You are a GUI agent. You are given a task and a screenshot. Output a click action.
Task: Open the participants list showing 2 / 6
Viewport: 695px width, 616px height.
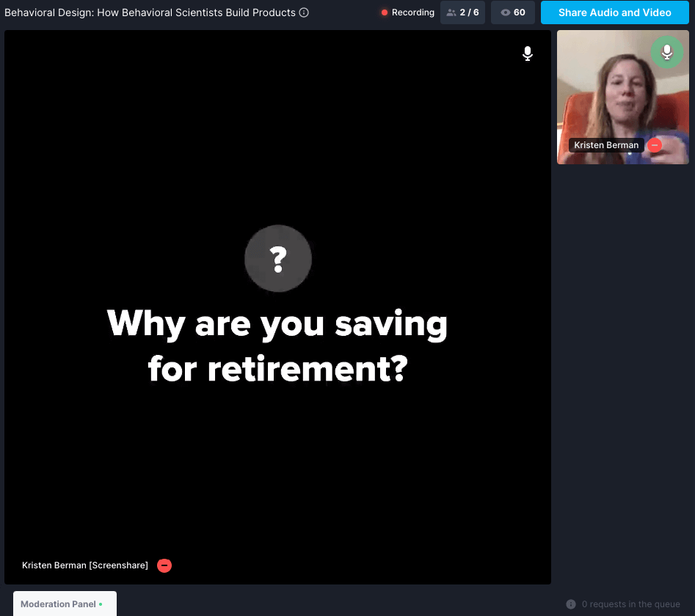[x=462, y=12]
